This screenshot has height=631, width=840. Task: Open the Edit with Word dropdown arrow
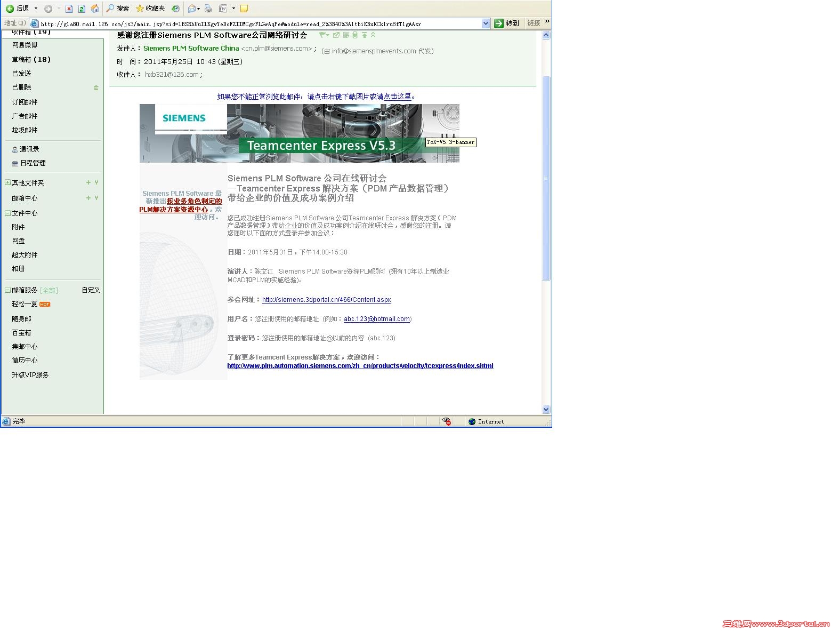point(233,9)
